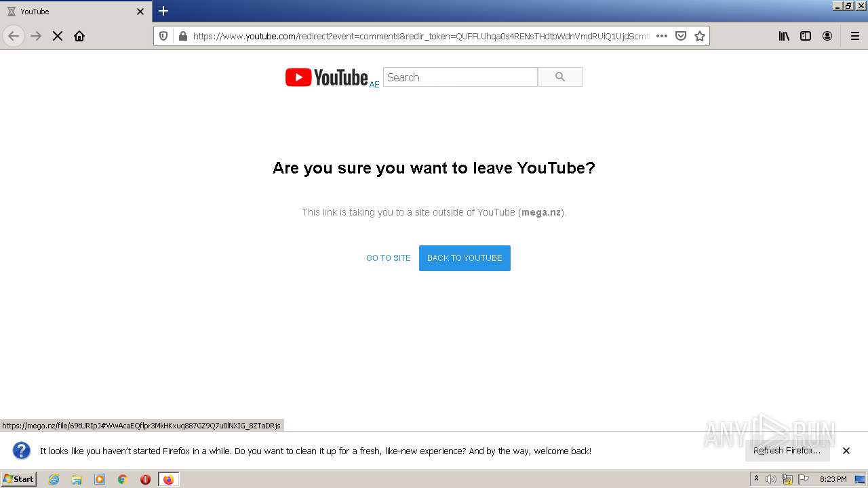Open the Firefox hamburger menu
Screen dimensions: 868x488
(855, 36)
